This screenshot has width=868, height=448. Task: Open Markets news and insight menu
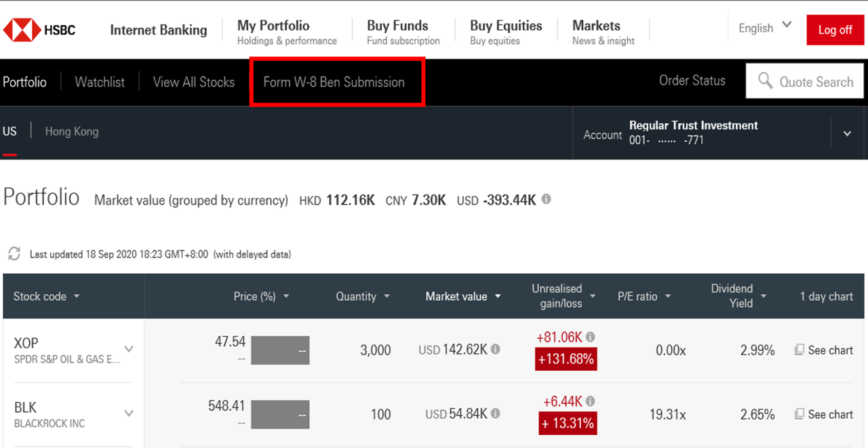tap(603, 32)
